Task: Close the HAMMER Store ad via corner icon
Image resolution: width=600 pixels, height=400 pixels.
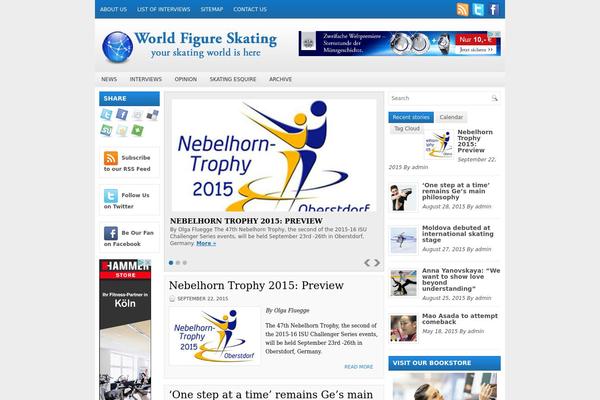Action: (x=147, y=263)
